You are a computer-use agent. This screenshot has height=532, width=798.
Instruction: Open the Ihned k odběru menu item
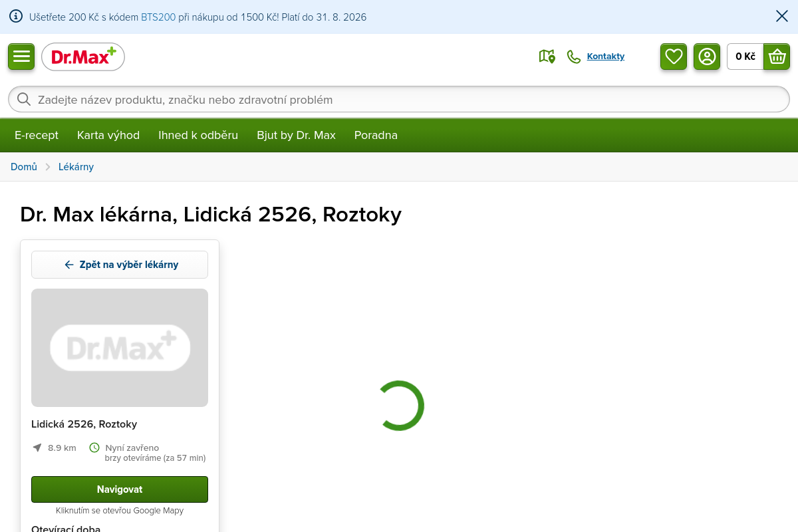coord(198,135)
